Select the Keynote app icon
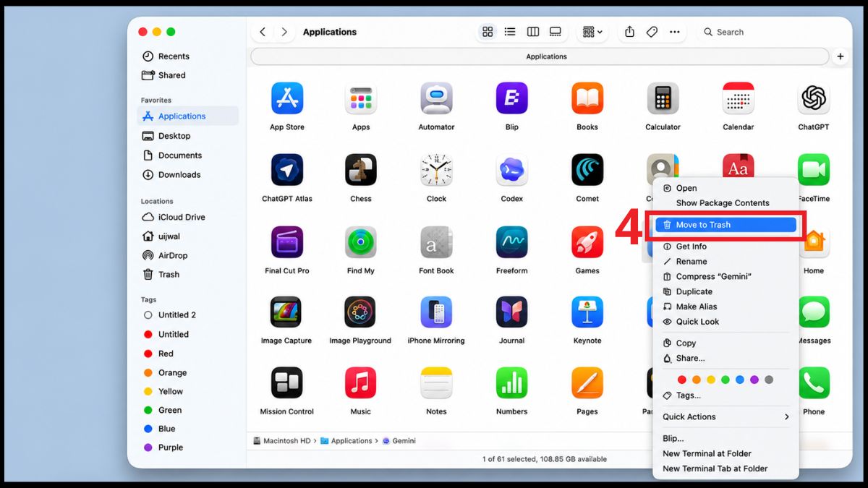 (587, 312)
